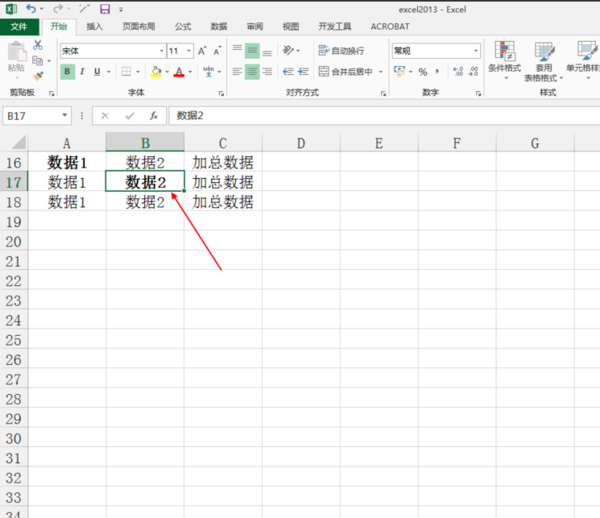
Task: Switch to the ACROBAT tab
Action: (390, 26)
